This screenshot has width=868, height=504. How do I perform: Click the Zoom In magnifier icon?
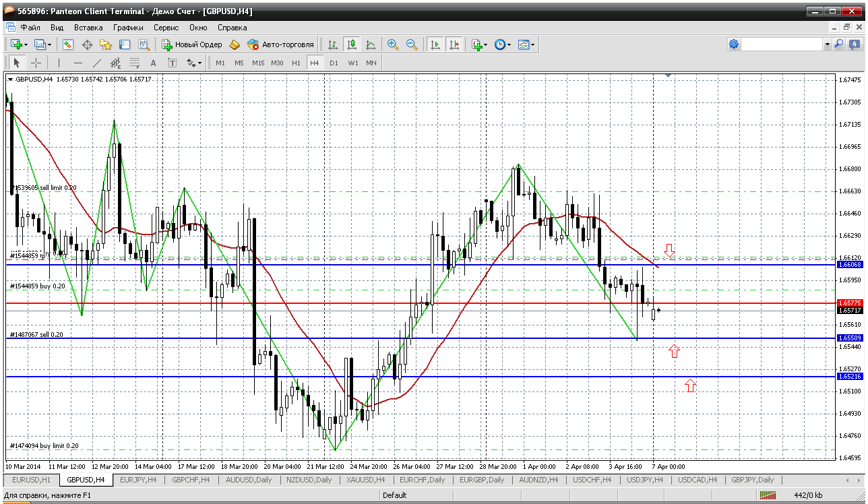[x=392, y=44]
